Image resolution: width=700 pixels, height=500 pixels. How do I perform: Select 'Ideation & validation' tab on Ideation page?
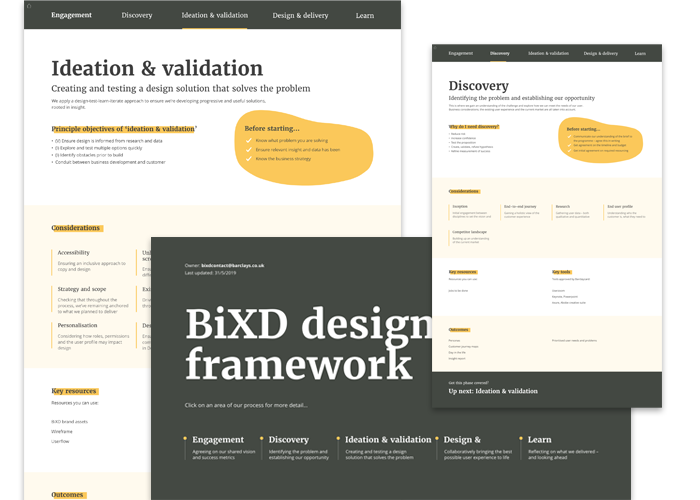(214, 15)
